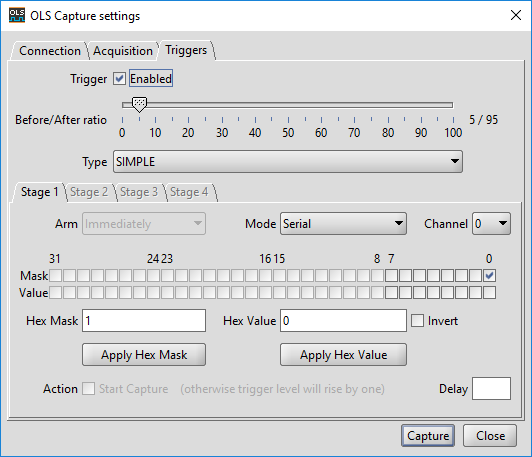Click the Hex Mask input field

coord(144,320)
